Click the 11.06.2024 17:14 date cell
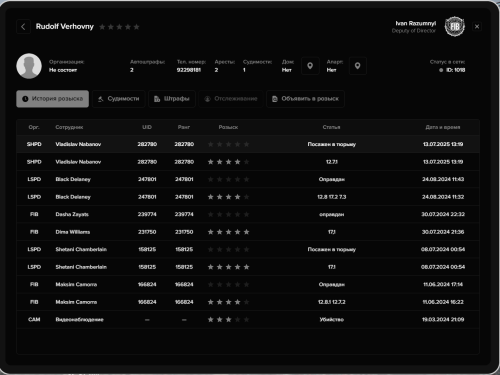Image resolution: width=500 pixels, height=375 pixels. tap(443, 284)
